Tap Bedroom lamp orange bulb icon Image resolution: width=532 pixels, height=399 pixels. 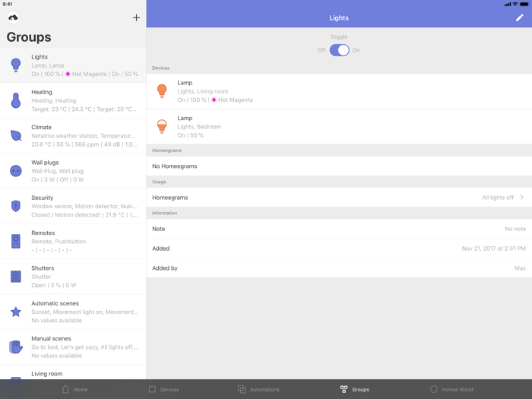(x=162, y=126)
